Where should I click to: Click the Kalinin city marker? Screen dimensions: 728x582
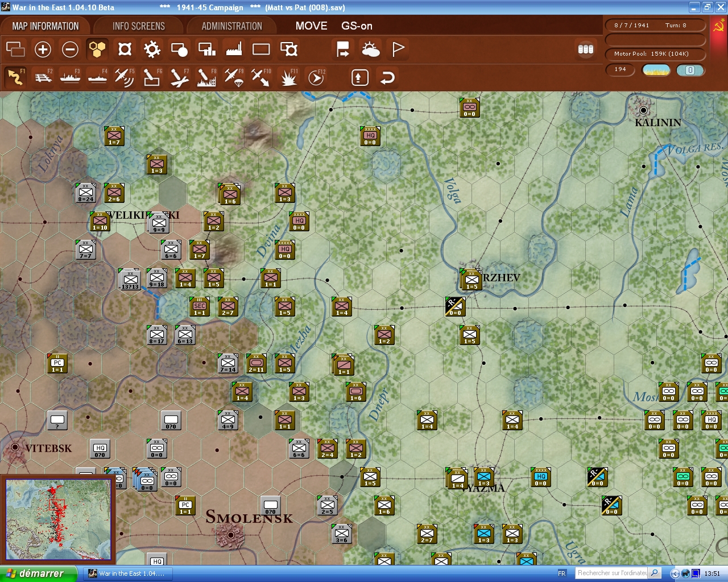[x=643, y=110]
